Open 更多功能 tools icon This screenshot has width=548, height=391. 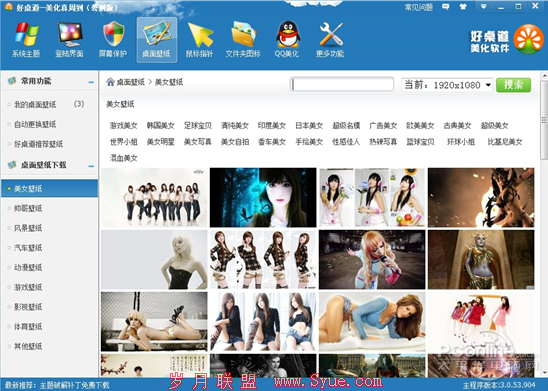pos(330,40)
